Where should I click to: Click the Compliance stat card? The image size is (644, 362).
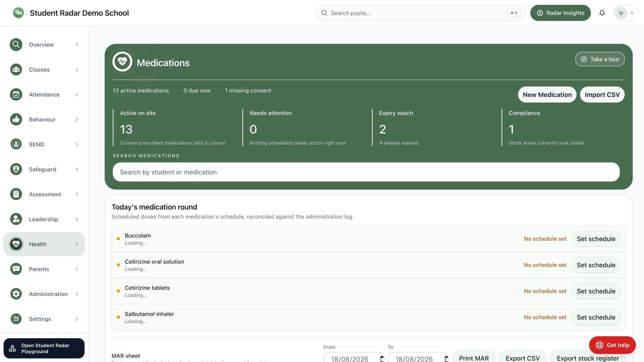pyautogui.click(x=563, y=128)
